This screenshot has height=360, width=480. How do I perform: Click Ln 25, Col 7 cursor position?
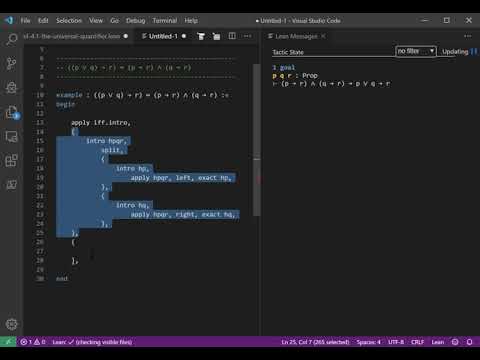pos(315,342)
